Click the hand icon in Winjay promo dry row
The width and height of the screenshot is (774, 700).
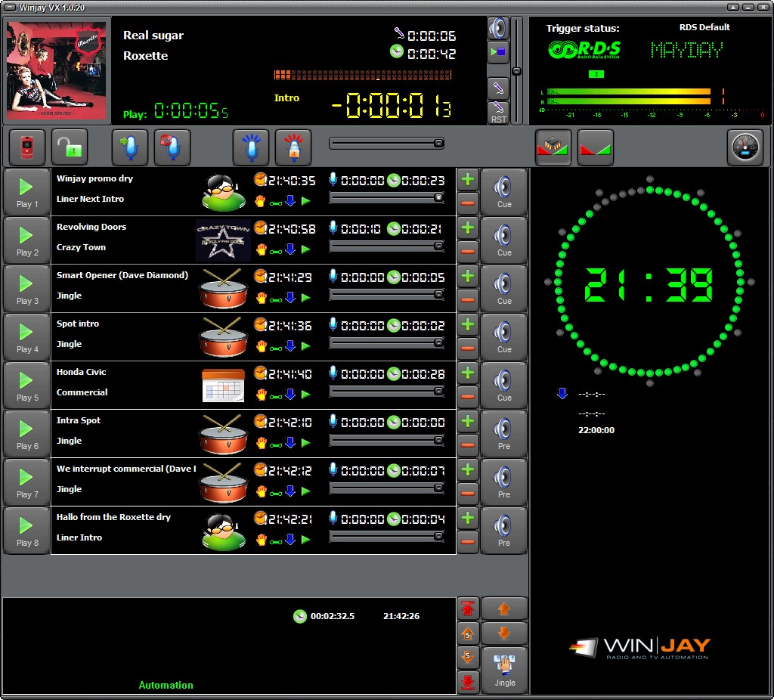point(261,201)
